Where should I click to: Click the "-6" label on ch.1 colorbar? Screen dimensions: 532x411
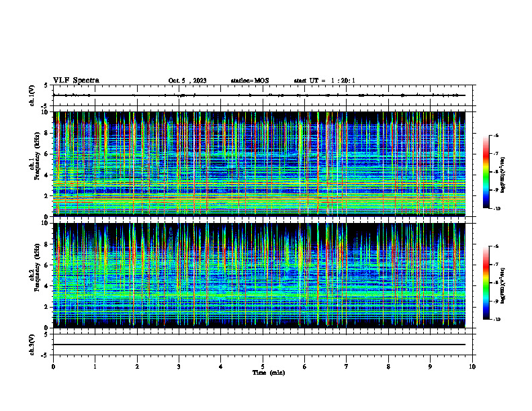496,135
